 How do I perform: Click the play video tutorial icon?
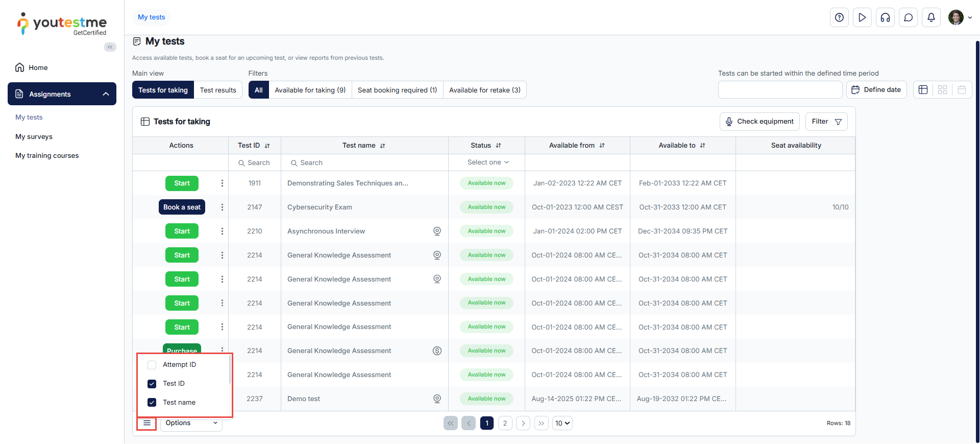[862, 17]
